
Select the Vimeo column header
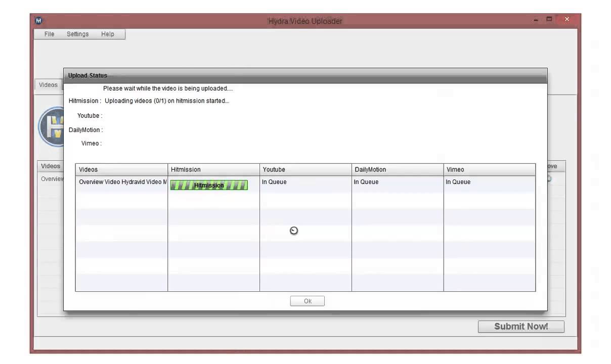(x=490, y=169)
